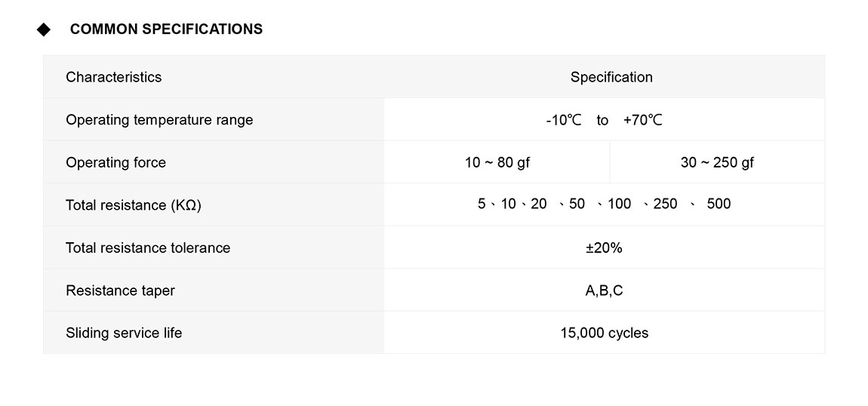The image size is (868, 406).
Task: Click the COMMON SPECIFICATIONS heading
Action: point(166,29)
